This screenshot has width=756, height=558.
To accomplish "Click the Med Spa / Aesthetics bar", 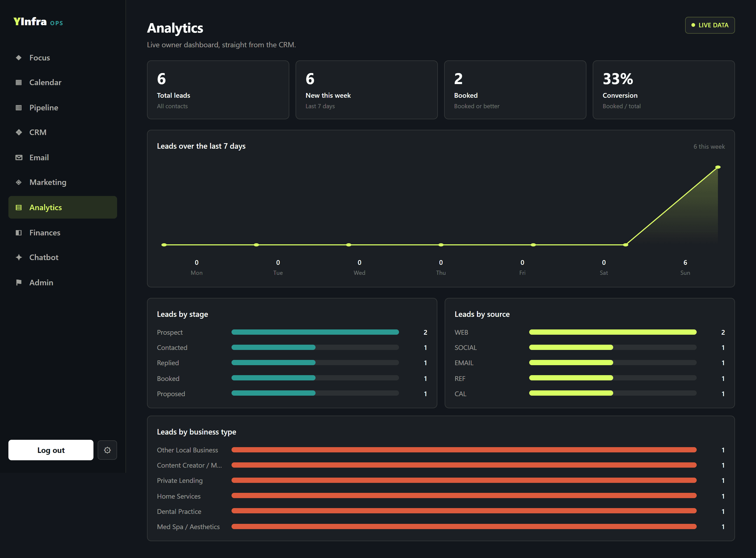I will [464, 526].
